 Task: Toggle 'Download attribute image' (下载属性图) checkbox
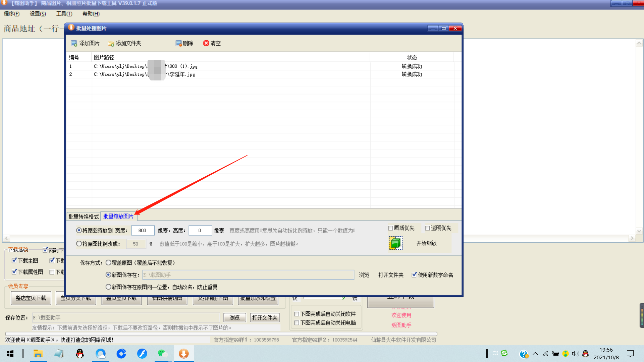coord(14,272)
